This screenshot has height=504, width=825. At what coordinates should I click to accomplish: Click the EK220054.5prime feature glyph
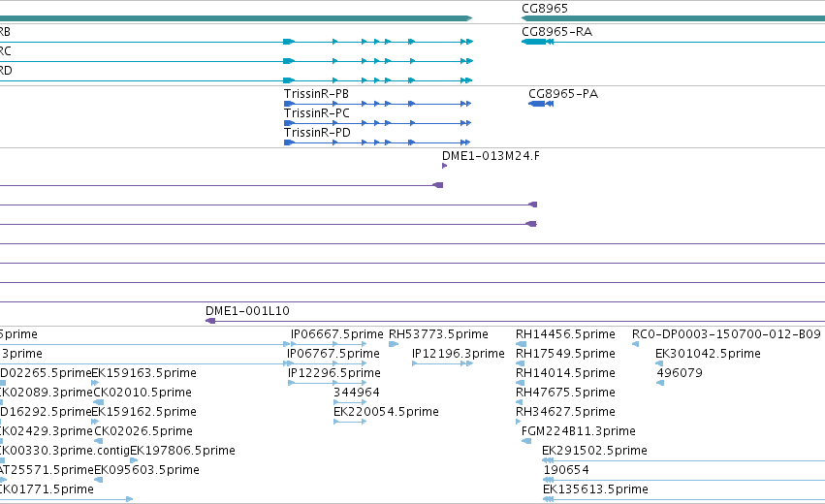point(350,422)
